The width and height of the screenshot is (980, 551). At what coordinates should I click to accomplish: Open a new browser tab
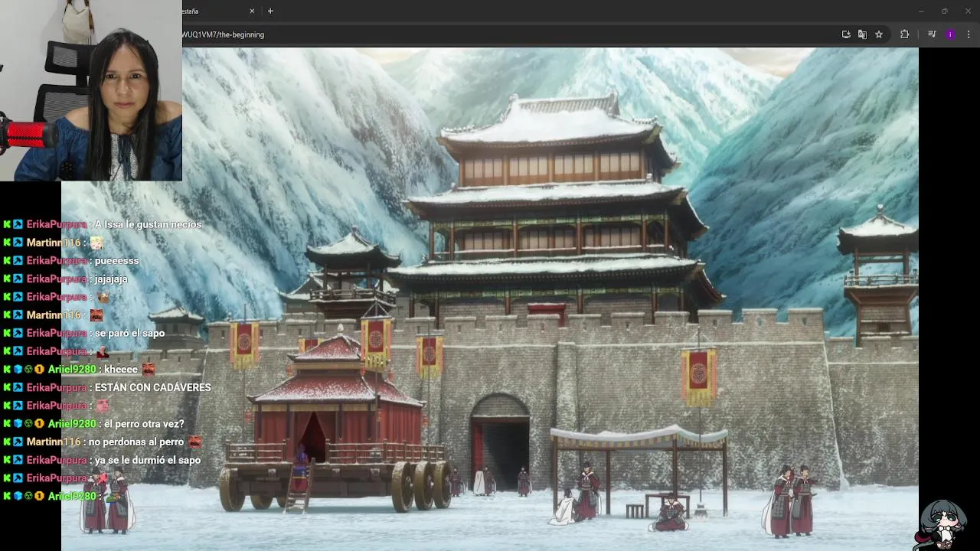click(x=270, y=11)
